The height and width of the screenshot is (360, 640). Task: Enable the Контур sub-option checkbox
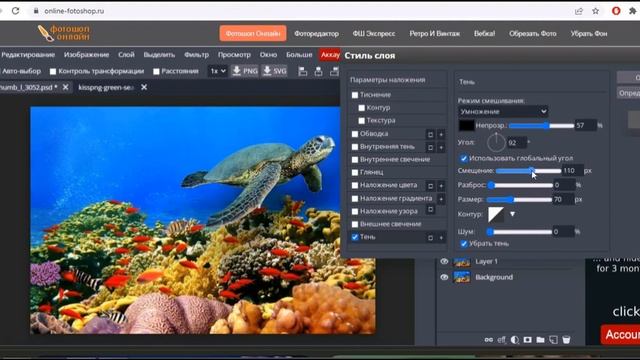tap(361, 108)
